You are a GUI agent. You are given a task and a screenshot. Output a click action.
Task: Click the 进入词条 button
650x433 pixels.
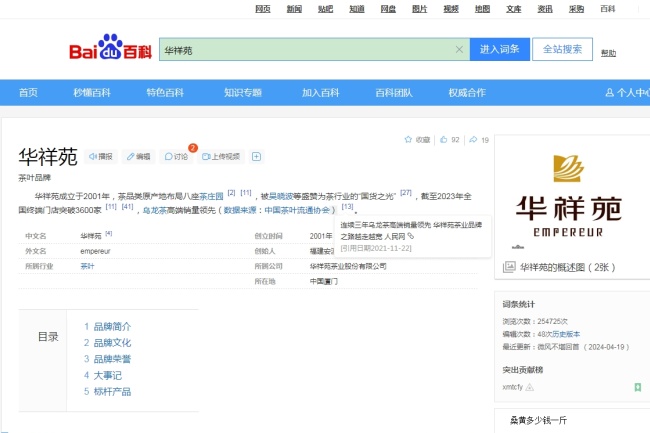click(500, 49)
